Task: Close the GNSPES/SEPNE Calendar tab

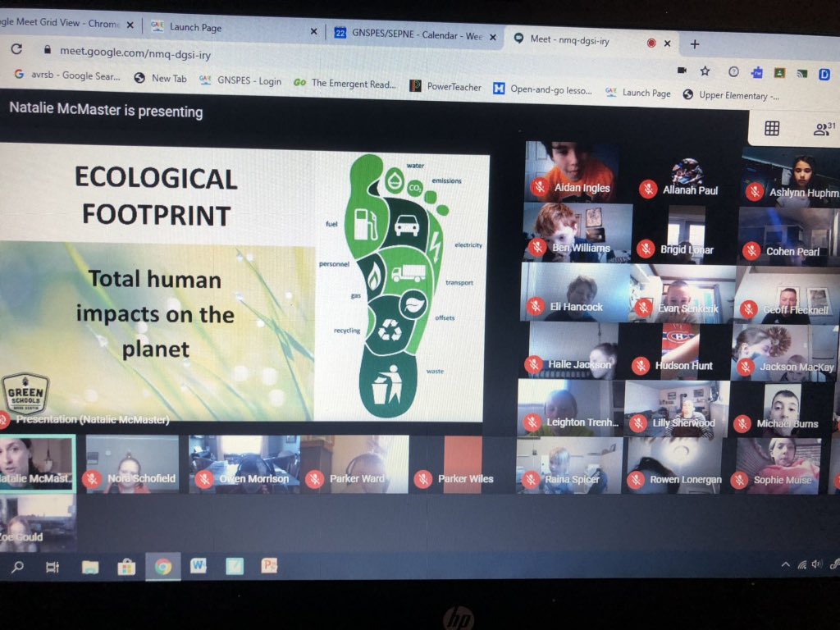Action: click(493, 37)
